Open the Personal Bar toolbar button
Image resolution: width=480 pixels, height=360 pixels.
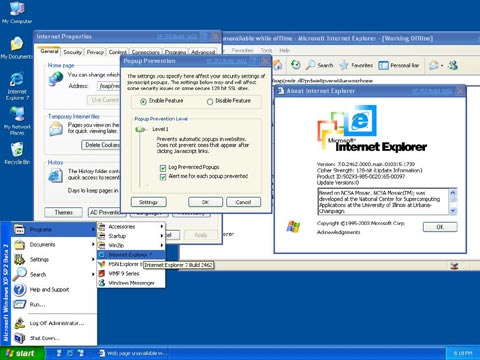pyautogui.click(x=399, y=65)
